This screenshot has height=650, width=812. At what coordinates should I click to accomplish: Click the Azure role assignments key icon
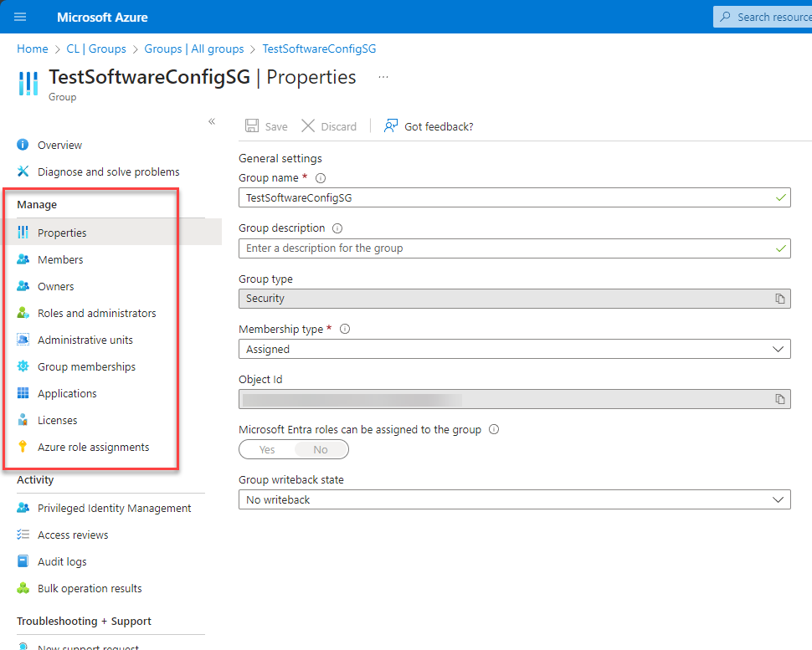pyautogui.click(x=23, y=447)
